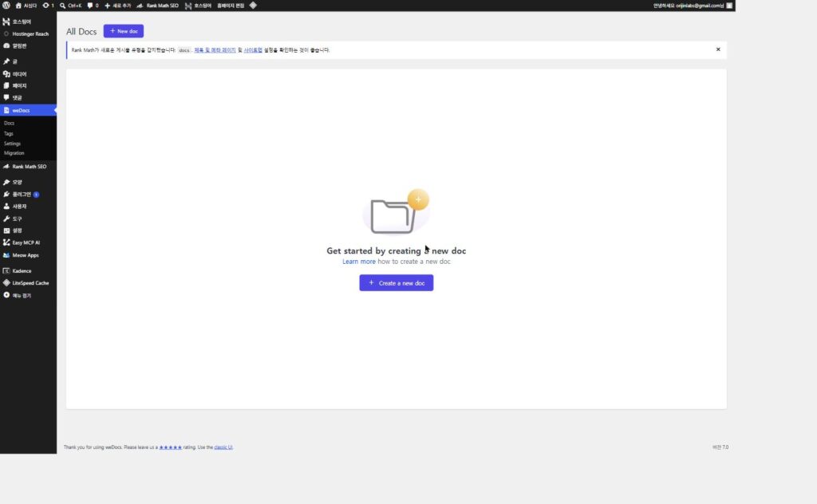This screenshot has height=504, width=817.
Task: Open the 댓글 comments menu
Action: pos(28,97)
